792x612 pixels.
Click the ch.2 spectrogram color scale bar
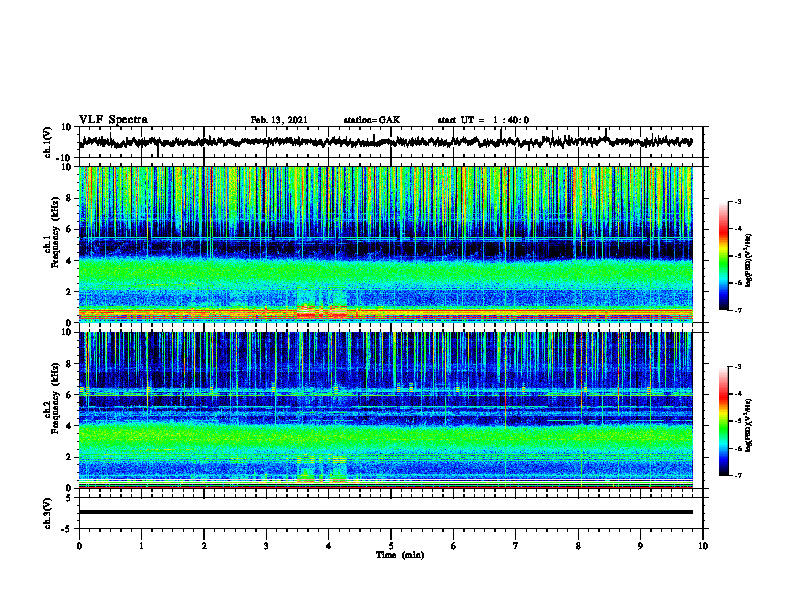coord(724,421)
